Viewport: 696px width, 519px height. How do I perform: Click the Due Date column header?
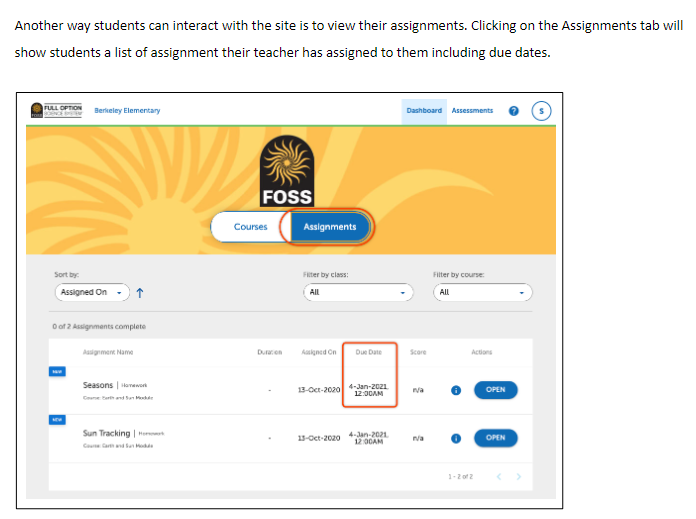pyautogui.click(x=368, y=352)
